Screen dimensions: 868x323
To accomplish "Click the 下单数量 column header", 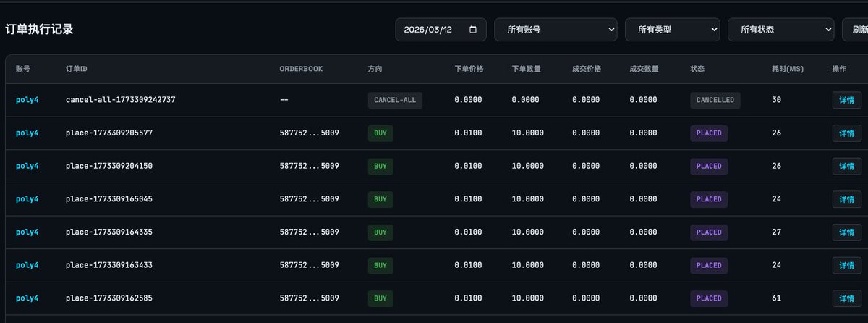I will (526, 69).
